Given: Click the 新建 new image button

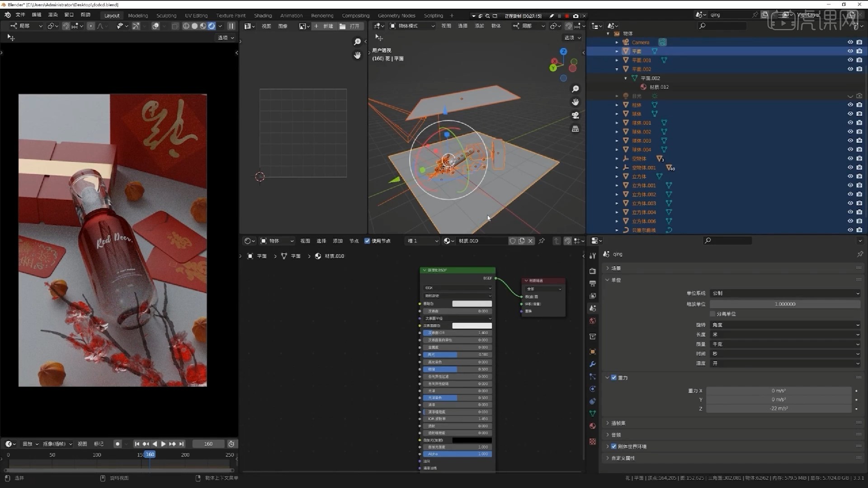Looking at the screenshot, I should pyautogui.click(x=324, y=26).
